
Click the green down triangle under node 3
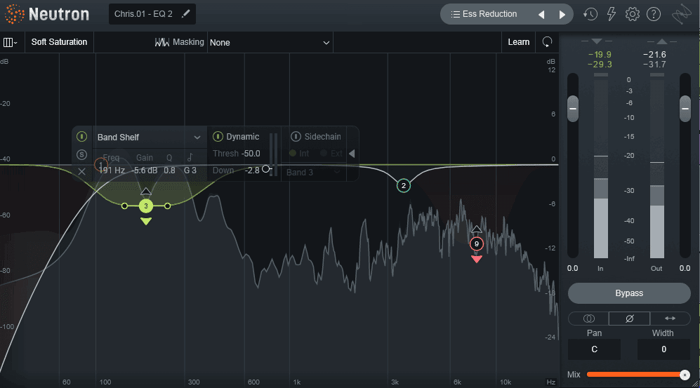[146, 221]
